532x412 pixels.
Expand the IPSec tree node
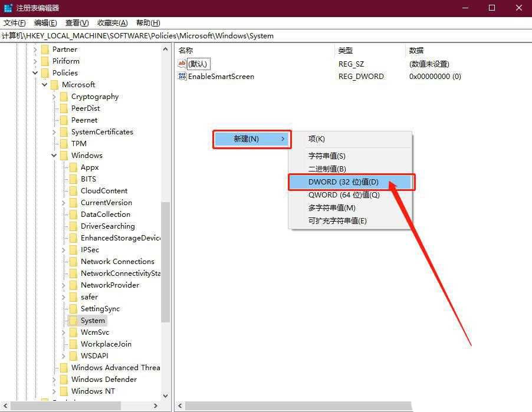coord(63,249)
